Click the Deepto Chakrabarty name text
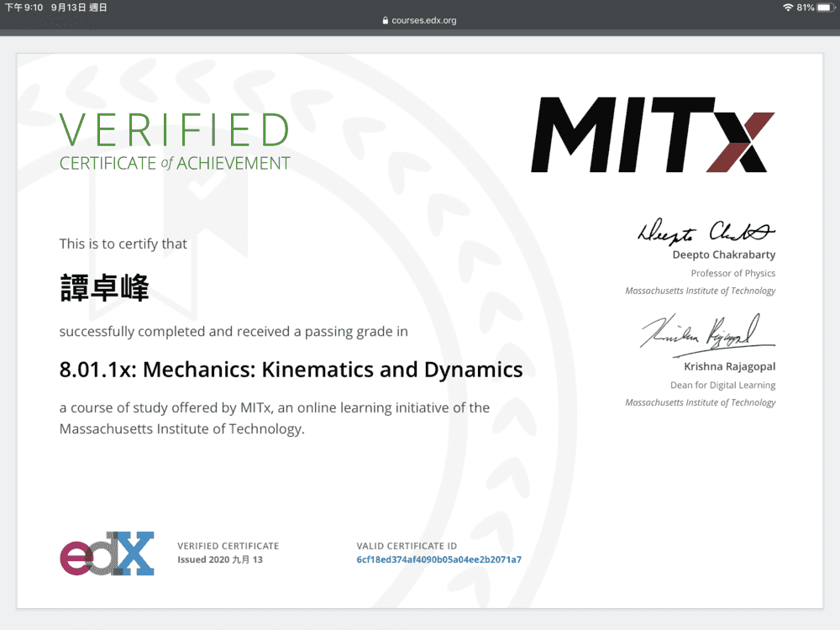The height and width of the screenshot is (630, 840). [x=723, y=255]
